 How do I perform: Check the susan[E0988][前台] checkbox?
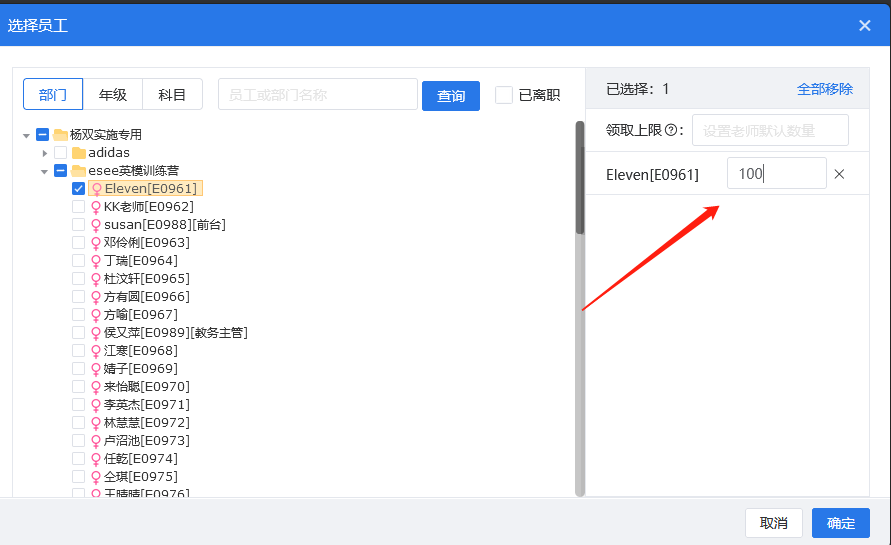point(78,224)
